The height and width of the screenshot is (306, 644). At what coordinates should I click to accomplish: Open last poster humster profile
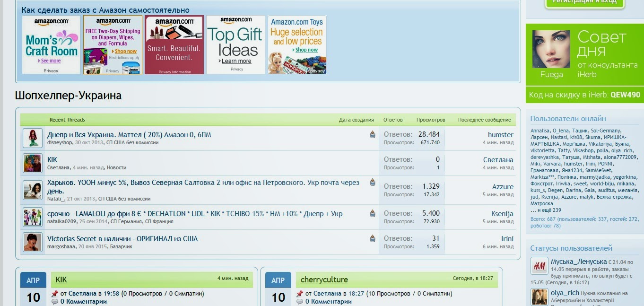[x=501, y=135]
